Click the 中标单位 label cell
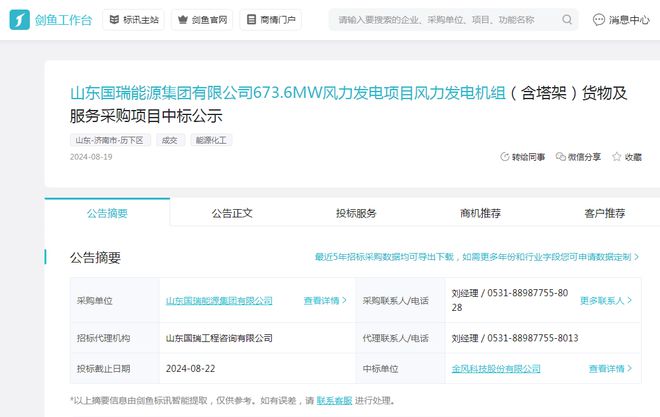660x417 pixels. pyautogui.click(x=400, y=369)
